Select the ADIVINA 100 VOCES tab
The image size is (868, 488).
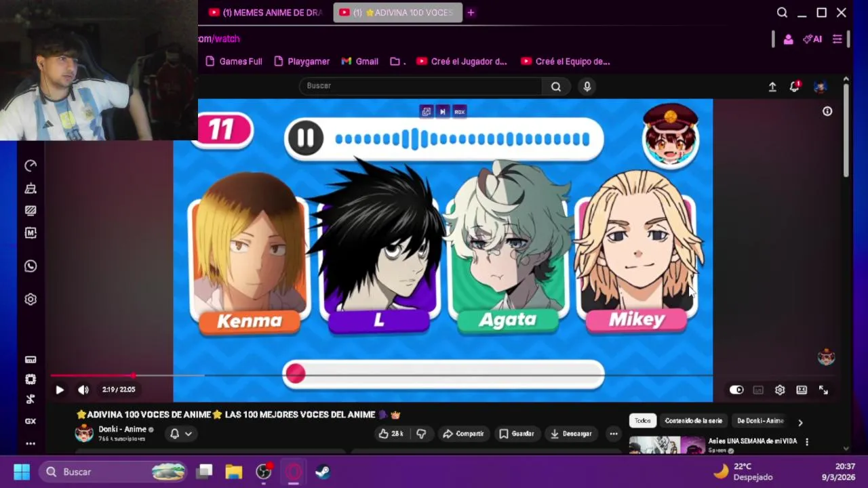[x=397, y=12]
